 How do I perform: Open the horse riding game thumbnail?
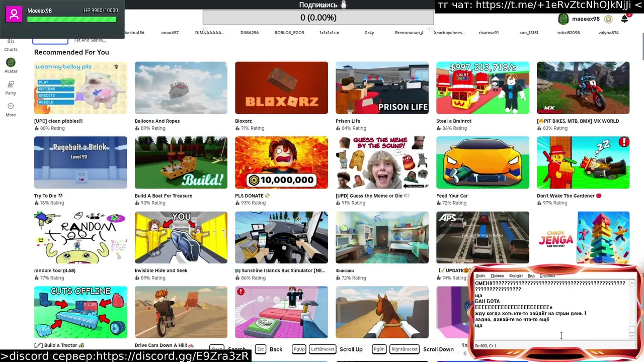[x=382, y=312]
